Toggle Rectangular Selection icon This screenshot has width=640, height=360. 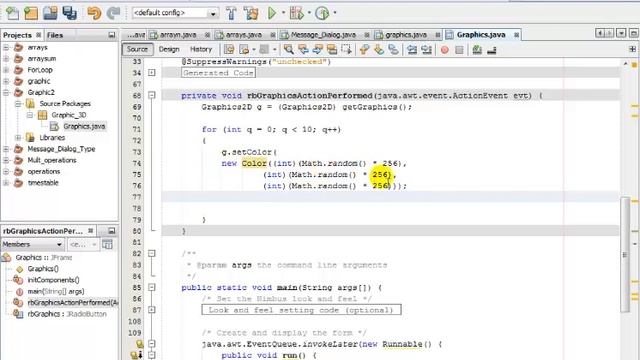347,50
